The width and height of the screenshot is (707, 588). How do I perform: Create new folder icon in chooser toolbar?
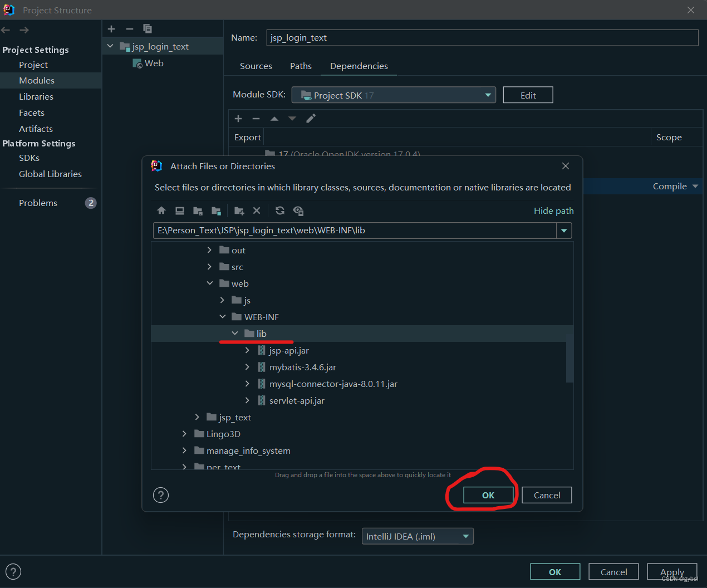239,210
